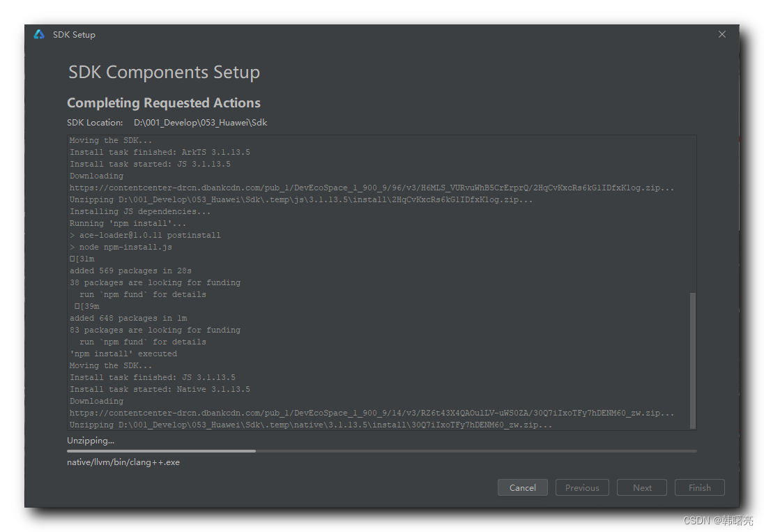Close the SDK Setup dialog
764x532 pixels.
coord(722,34)
